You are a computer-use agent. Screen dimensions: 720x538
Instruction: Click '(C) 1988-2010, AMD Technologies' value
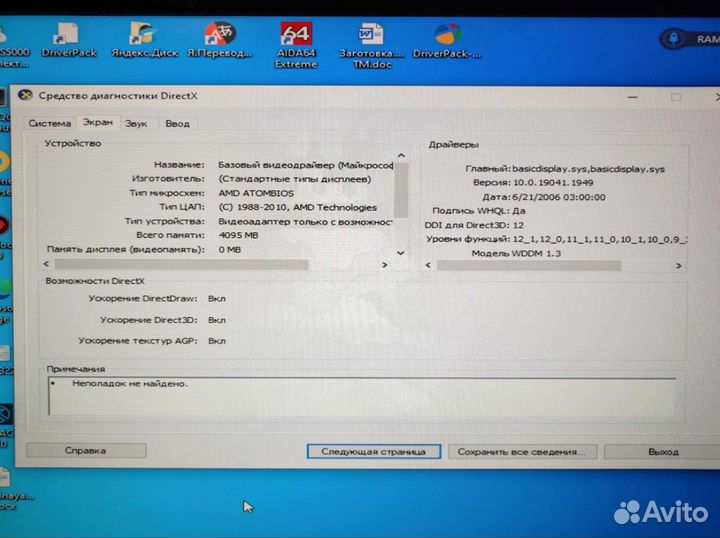(297, 207)
